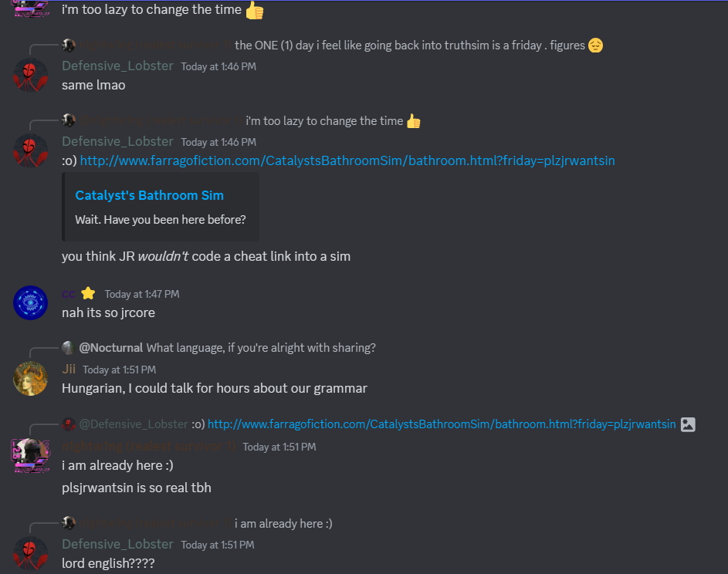Jump to replied message 'i am already here :)'
Image resolution: width=728 pixels, height=574 pixels.
click(x=283, y=523)
